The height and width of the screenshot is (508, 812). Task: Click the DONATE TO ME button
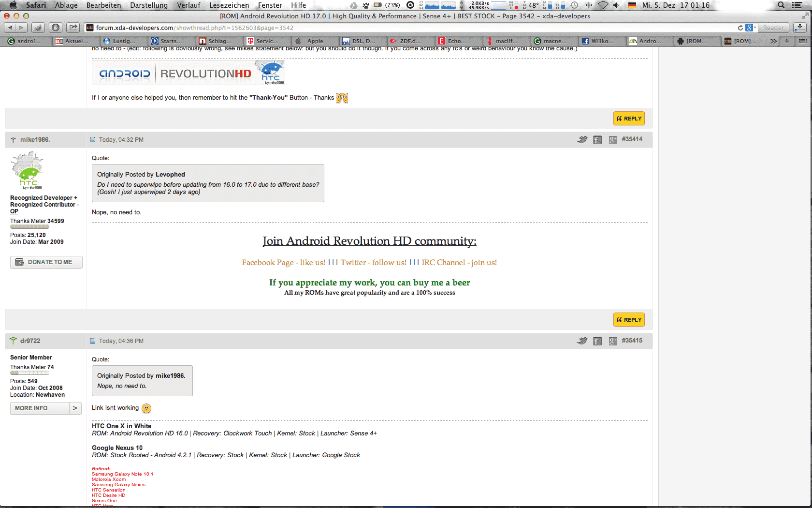tap(46, 262)
